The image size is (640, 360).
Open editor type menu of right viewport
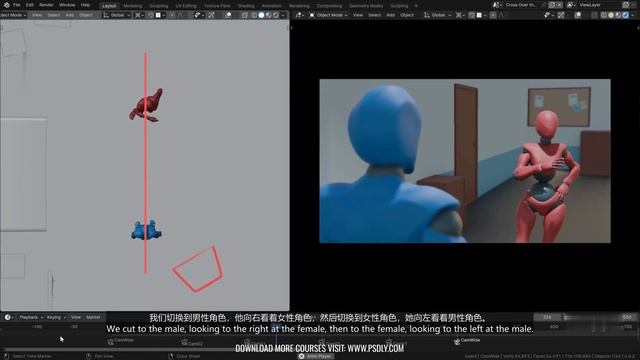click(x=299, y=15)
